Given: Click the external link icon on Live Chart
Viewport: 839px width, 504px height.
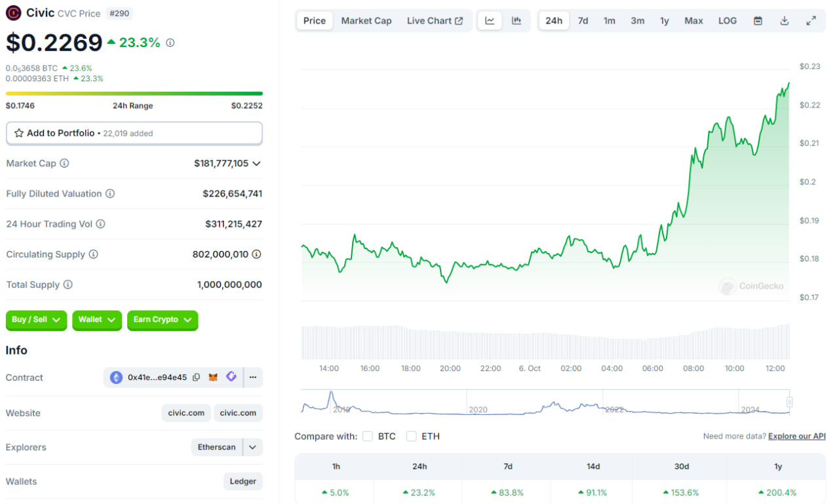Looking at the screenshot, I should tap(459, 21).
